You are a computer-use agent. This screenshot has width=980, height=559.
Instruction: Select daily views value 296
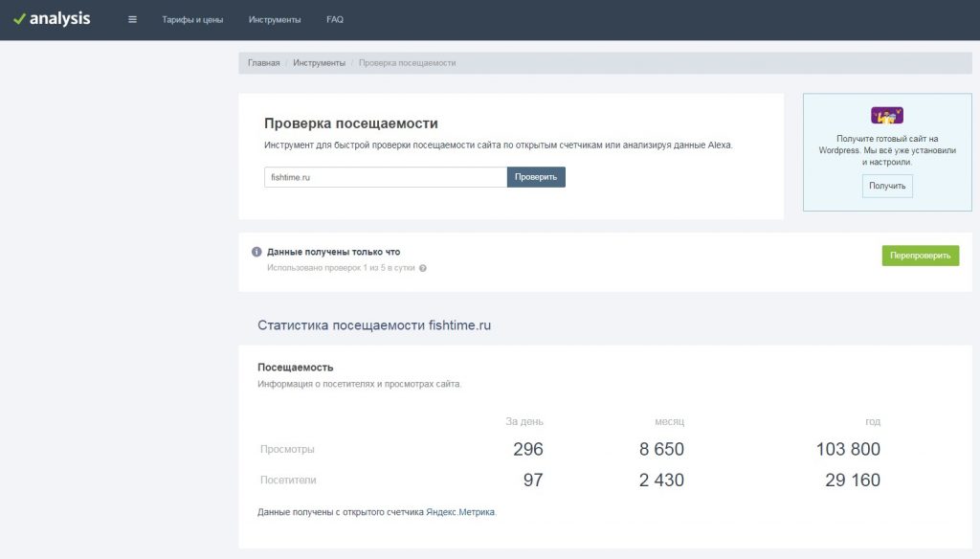(x=528, y=449)
